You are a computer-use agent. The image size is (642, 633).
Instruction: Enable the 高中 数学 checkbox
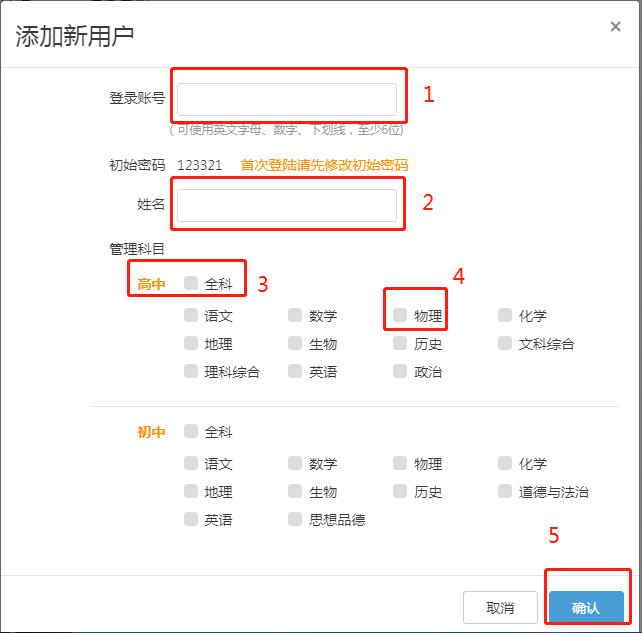click(x=295, y=316)
